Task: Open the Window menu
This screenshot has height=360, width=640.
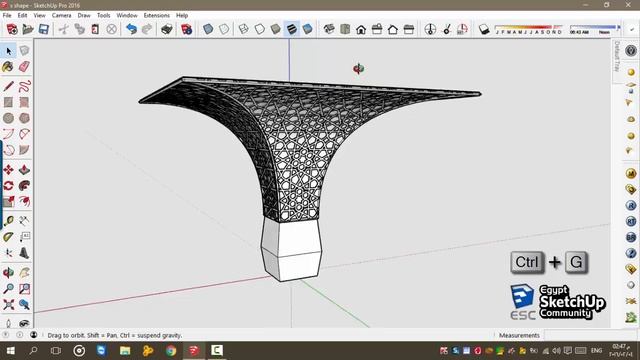Action: pyautogui.click(x=127, y=15)
